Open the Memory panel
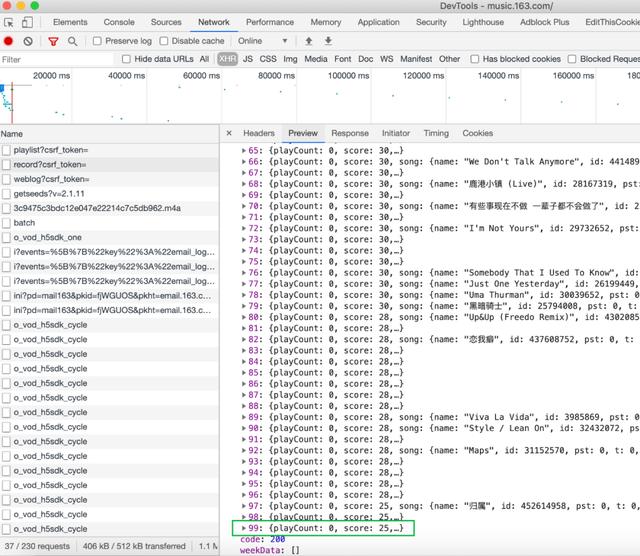 (326, 22)
